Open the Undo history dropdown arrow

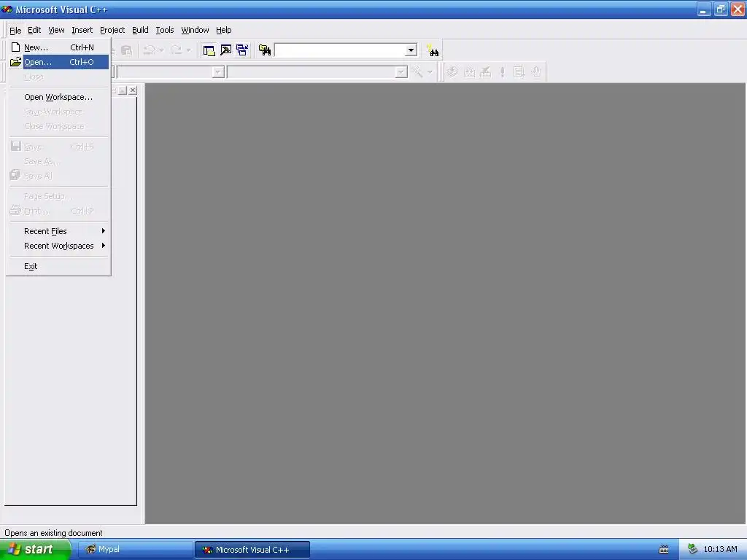161,50
